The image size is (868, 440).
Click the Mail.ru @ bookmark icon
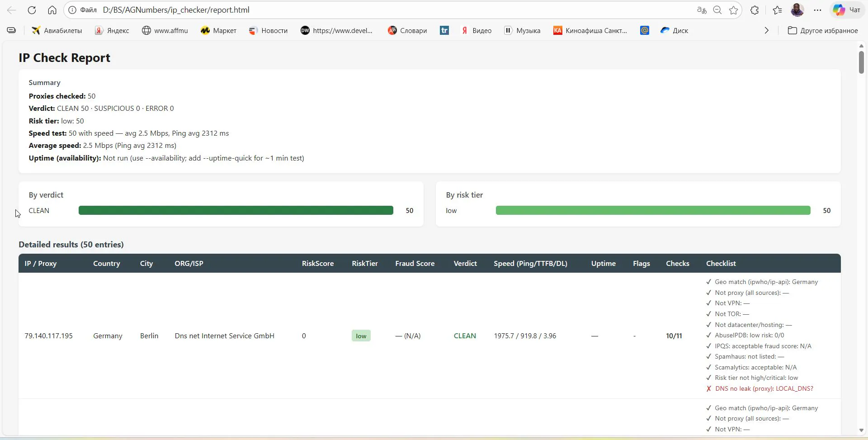point(645,30)
